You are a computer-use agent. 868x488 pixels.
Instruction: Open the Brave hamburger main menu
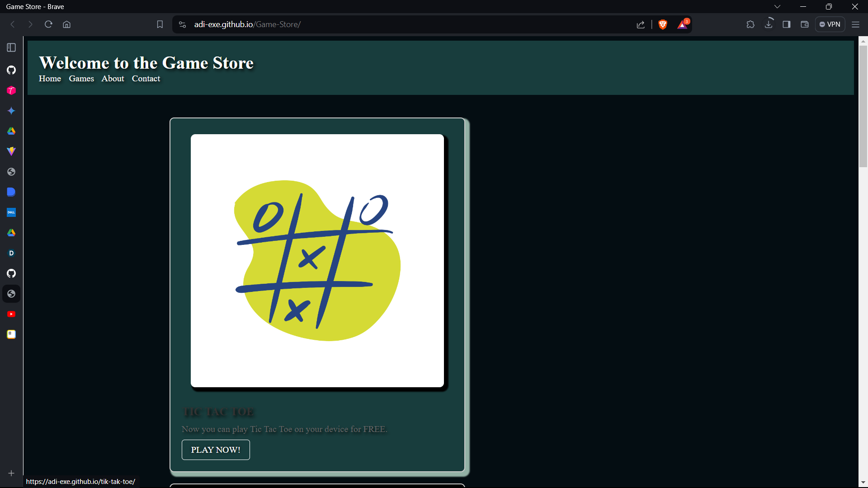point(855,24)
